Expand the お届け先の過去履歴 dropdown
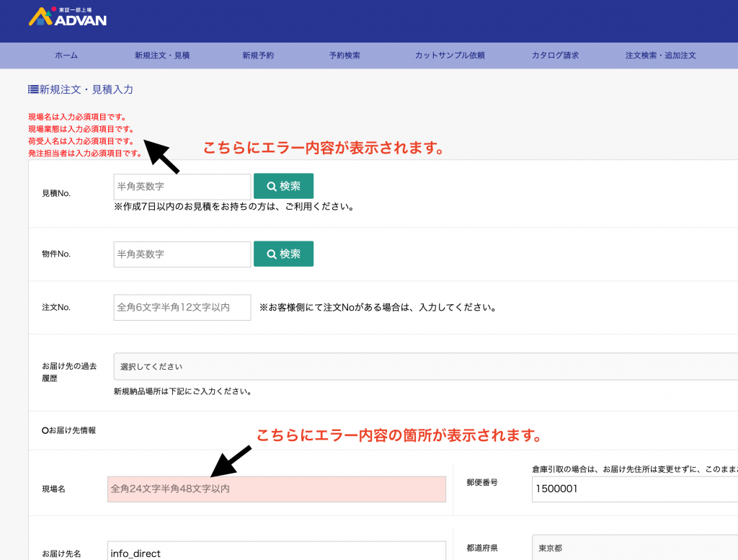The image size is (738, 560). click(x=425, y=366)
